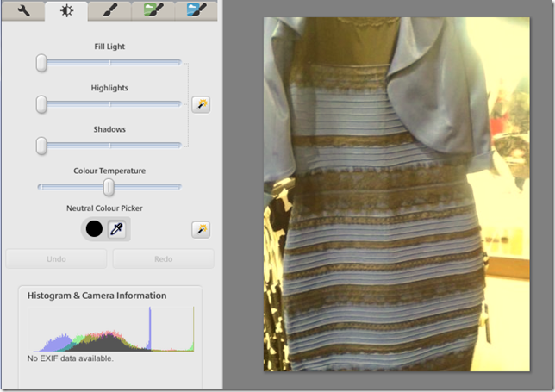
Task: Activate the Neutral Colour Picker eyedropper
Action: pyautogui.click(x=118, y=229)
